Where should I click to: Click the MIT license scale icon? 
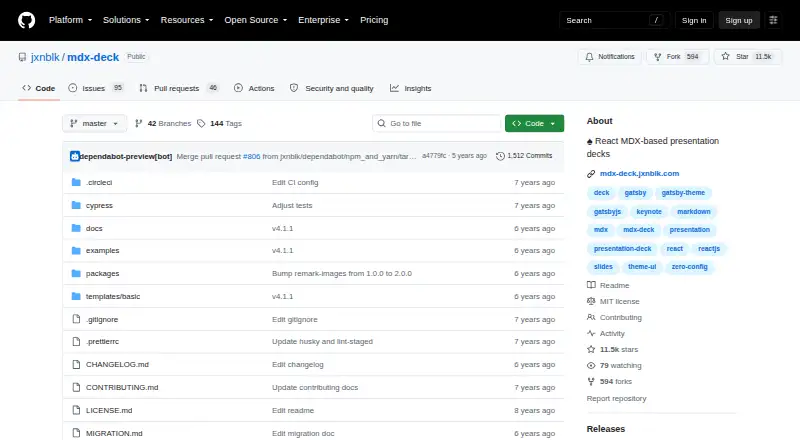pos(591,301)
